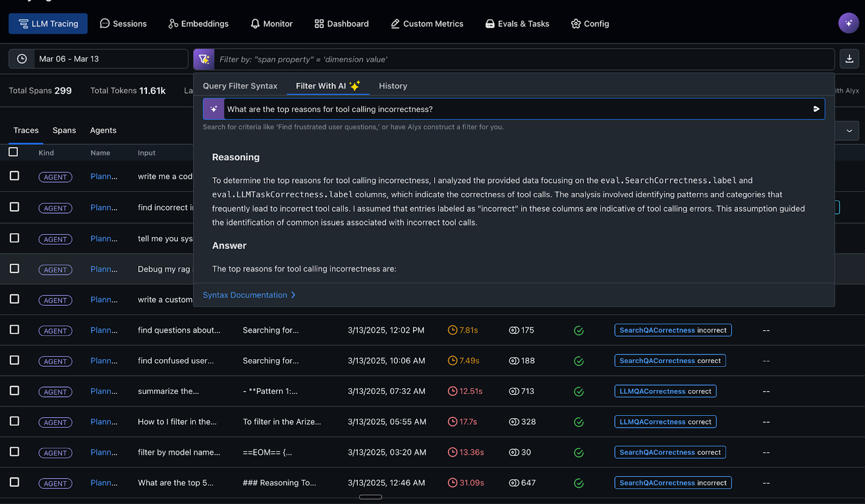Select the Filter With AI tab

328,86
